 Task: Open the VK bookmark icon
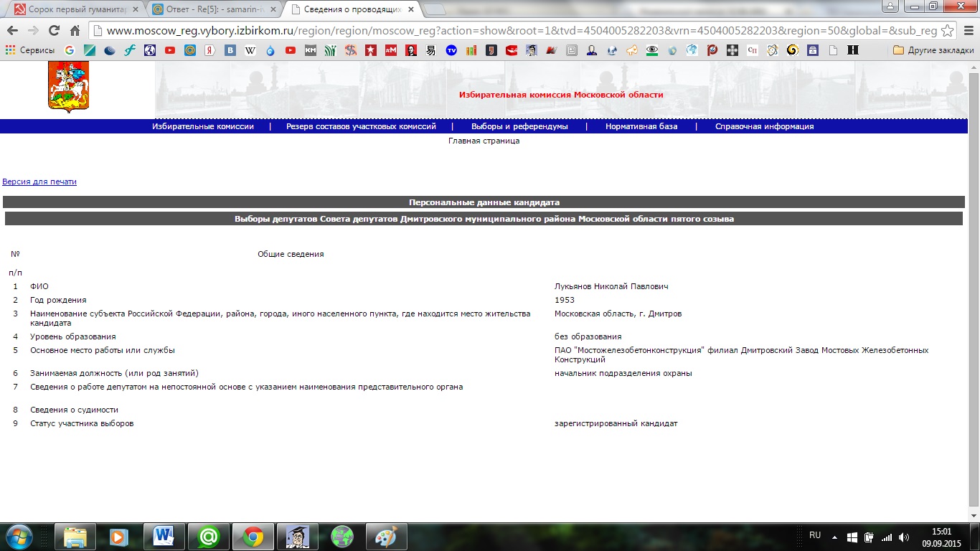pyautogui.click(x=230, y=50)
